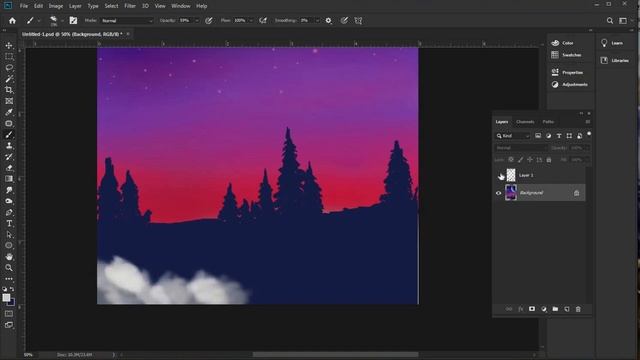Screen dimensions: 640x360
Task: Select the Zoom tool
Action: (x=9, y=268)
